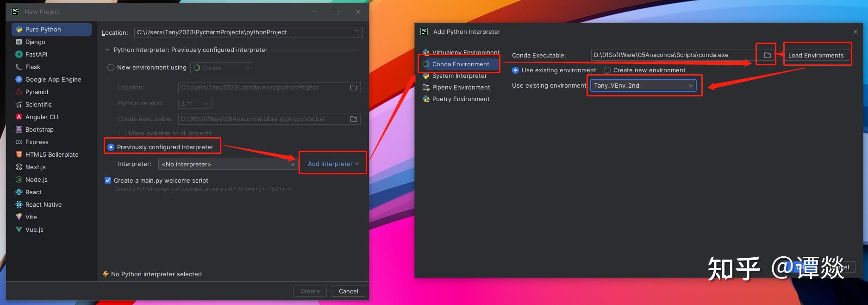This screenshot has height=305, width=868.
Task: Click the Angular CLI icon
Action: (19, 117)
